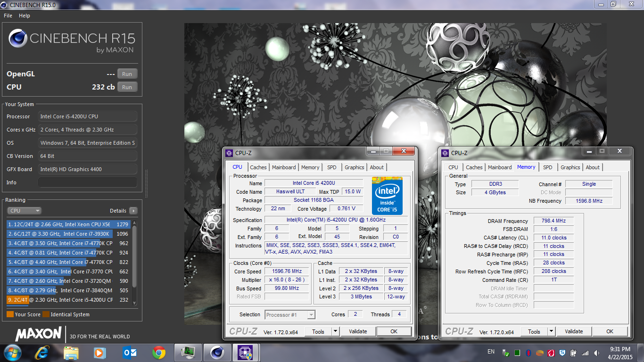The image size is (644, 362).
Task: Select ranking row Intel Core i7-3770 662
Action: point(69,271)
